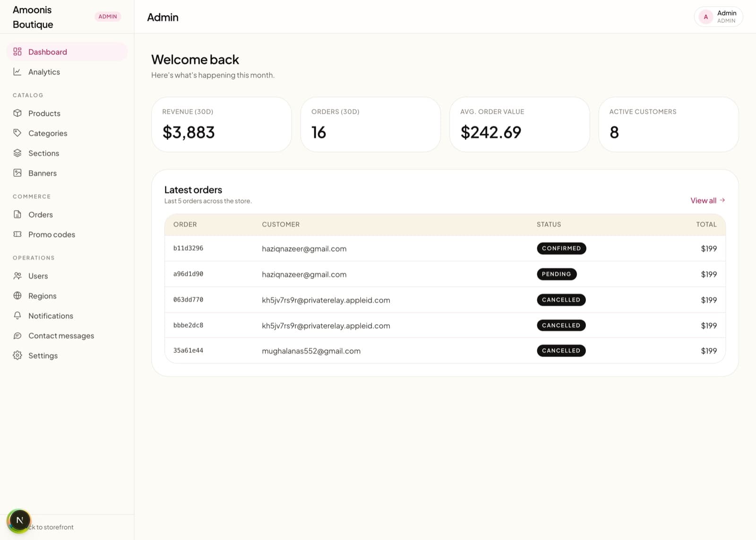Click the Dashboard grid icon
The height and width of the screenshot is (540, 756).
tap(17, 51)
